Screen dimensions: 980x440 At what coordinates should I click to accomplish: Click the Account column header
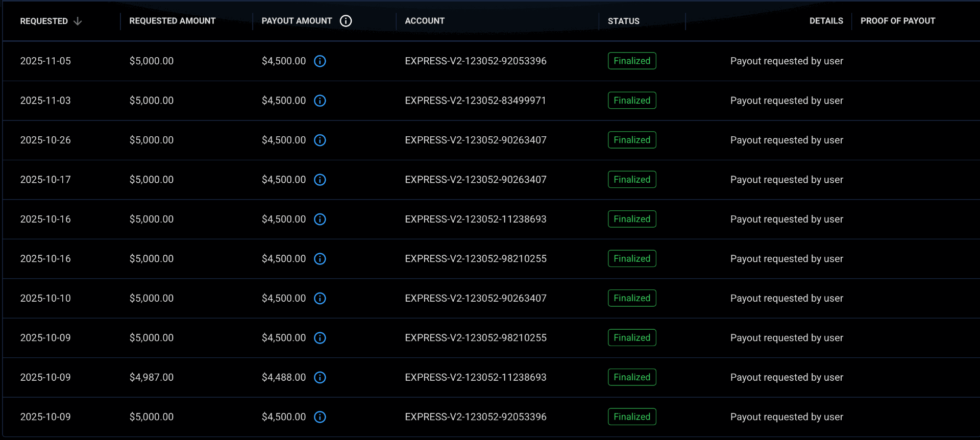425,21
